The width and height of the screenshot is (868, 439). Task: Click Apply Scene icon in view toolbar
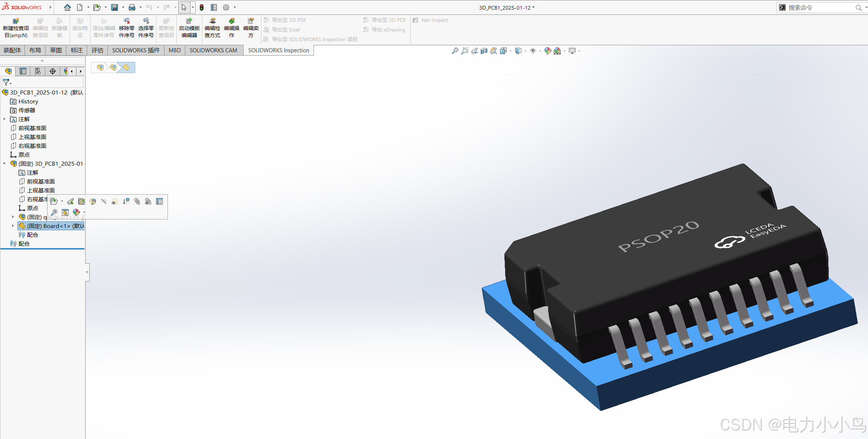pos(557,51)
